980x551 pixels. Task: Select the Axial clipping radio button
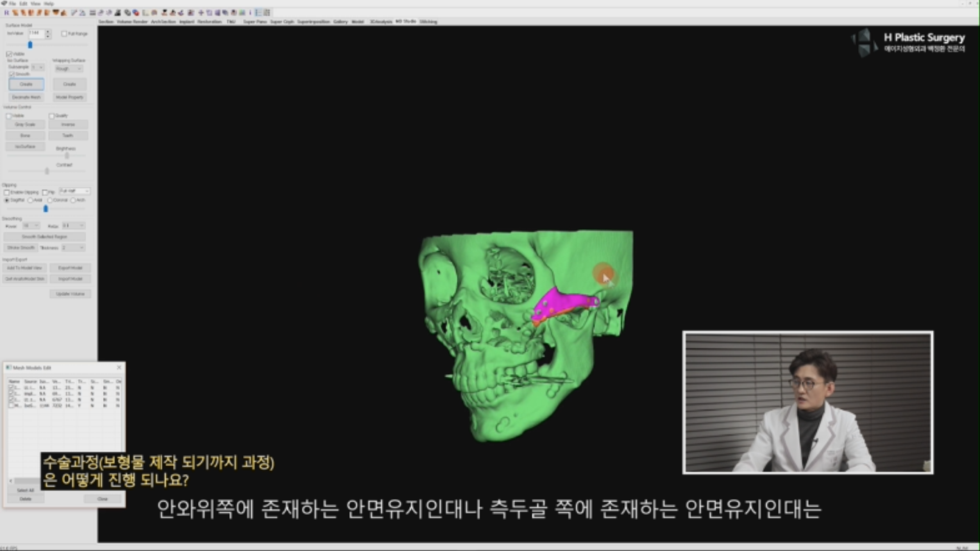pyautogui.click(x=31, y=201)
